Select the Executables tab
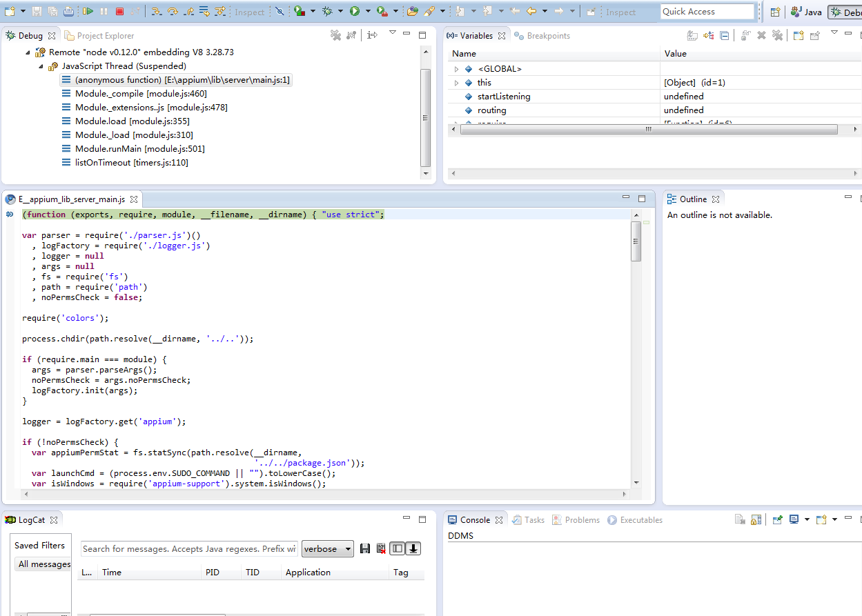 coord(635,519)
